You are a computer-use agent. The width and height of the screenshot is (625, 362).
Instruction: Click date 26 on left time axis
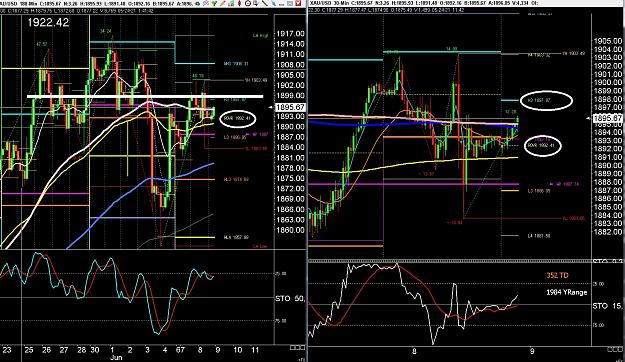point(46,350)
